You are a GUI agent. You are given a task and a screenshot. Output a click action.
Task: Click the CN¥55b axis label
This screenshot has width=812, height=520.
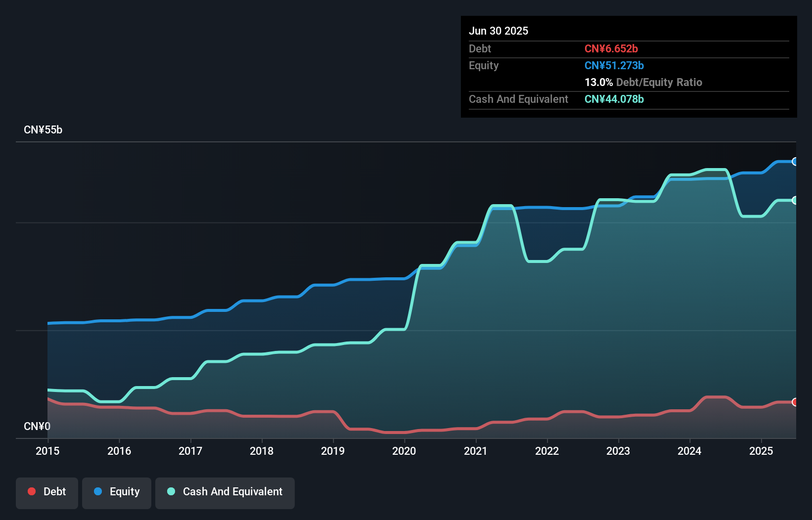coord(43,130)
